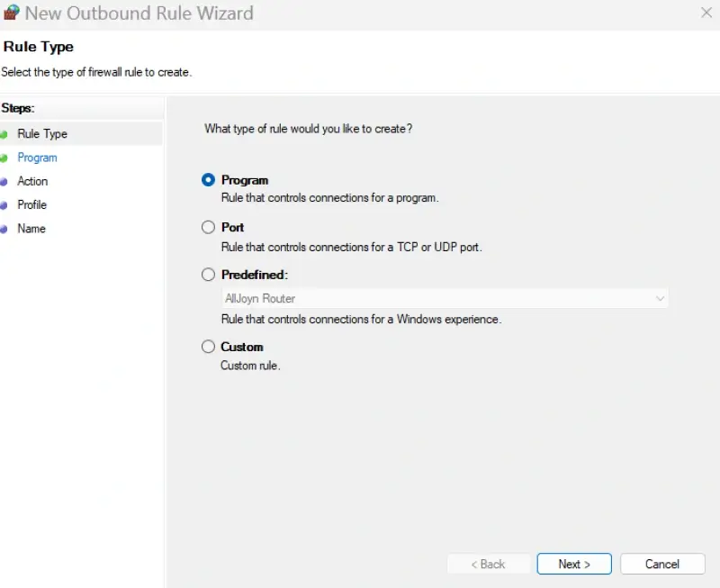Click the Back button
Screen dimensions: 720x588
(x=489, y=564)
